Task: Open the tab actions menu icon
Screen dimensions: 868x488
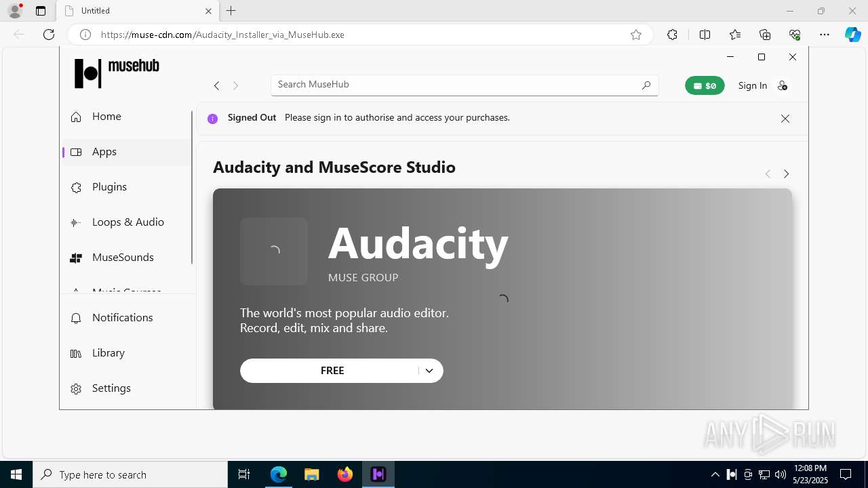Action: [41, 11]
